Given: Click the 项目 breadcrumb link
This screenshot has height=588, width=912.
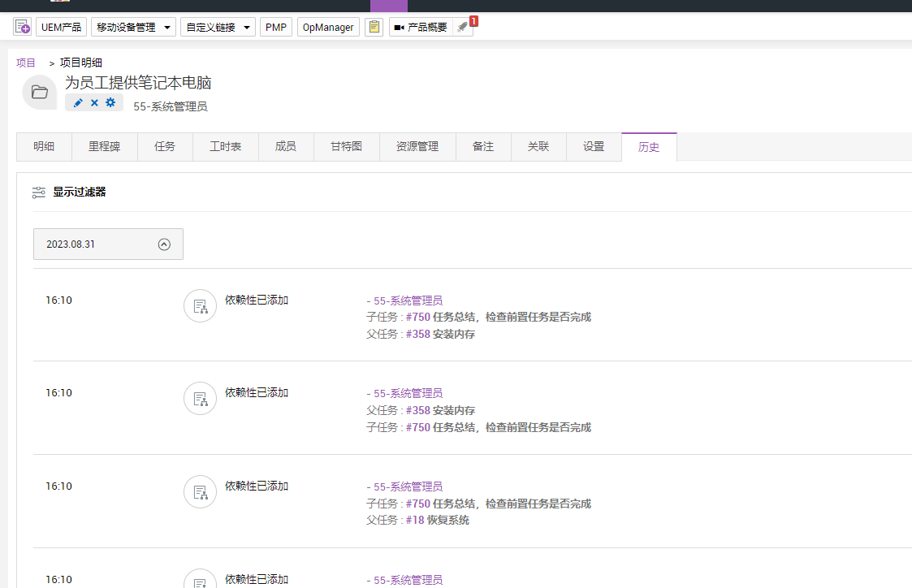Looking at the screenshot, I should click(x=26, y=63).
